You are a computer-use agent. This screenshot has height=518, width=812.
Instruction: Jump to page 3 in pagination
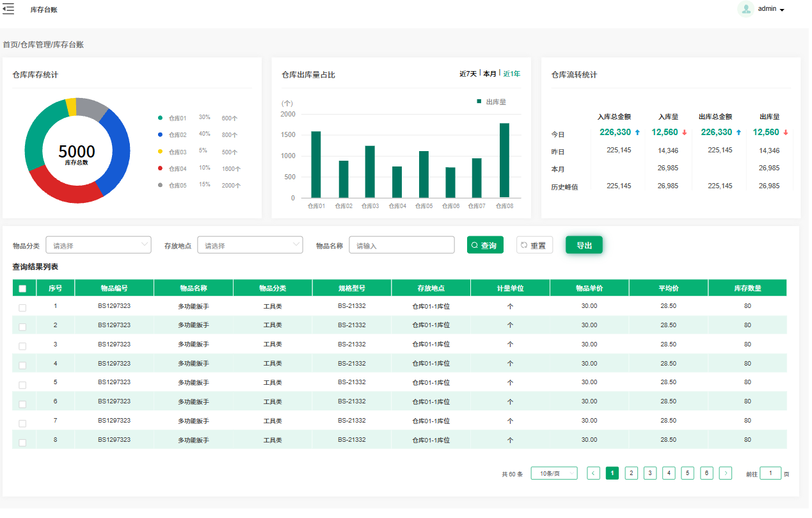tap(650, 474)
